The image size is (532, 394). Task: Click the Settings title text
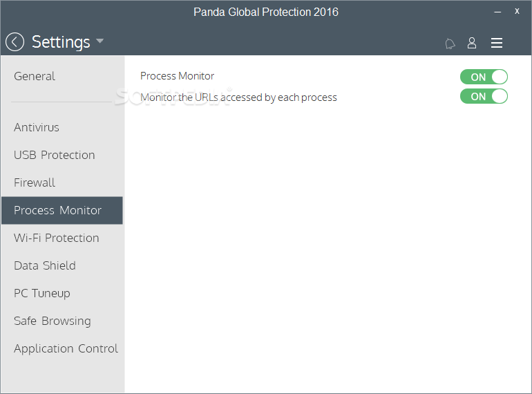tap(61, 42)
